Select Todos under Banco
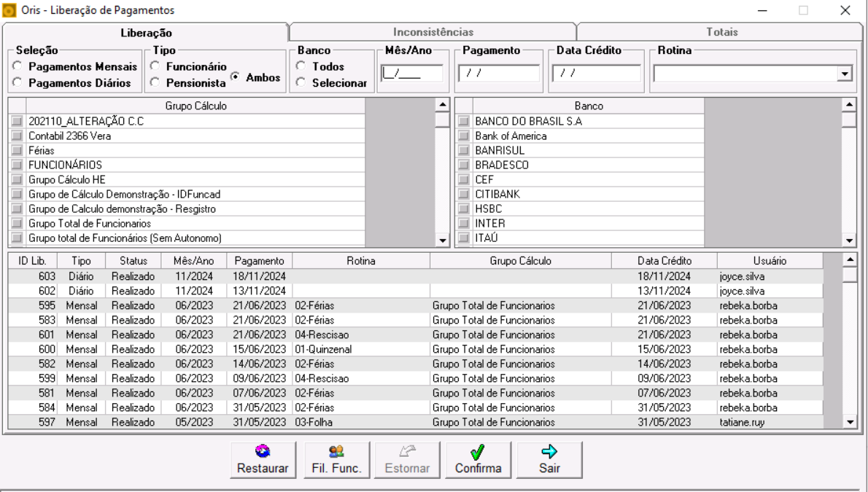Image resolution: width=868 pixels, height=492 pixels. click(x=301, y=66)
